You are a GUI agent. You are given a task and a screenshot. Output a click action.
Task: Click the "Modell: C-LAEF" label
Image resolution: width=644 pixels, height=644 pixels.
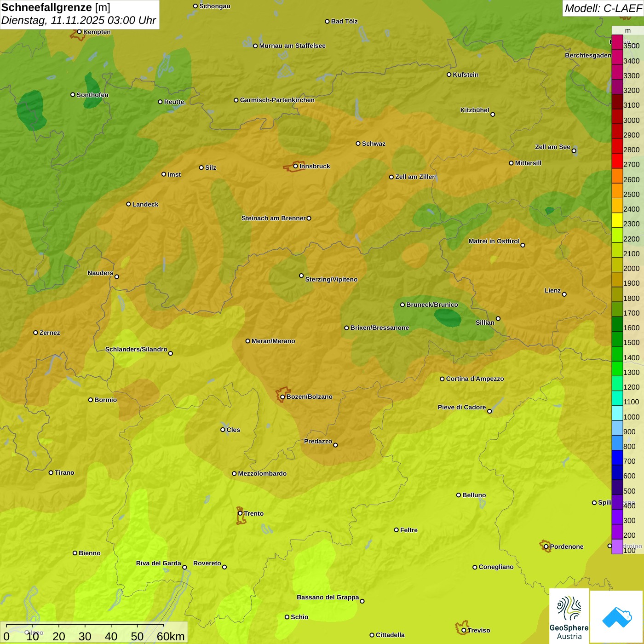[x=603, y=8]
